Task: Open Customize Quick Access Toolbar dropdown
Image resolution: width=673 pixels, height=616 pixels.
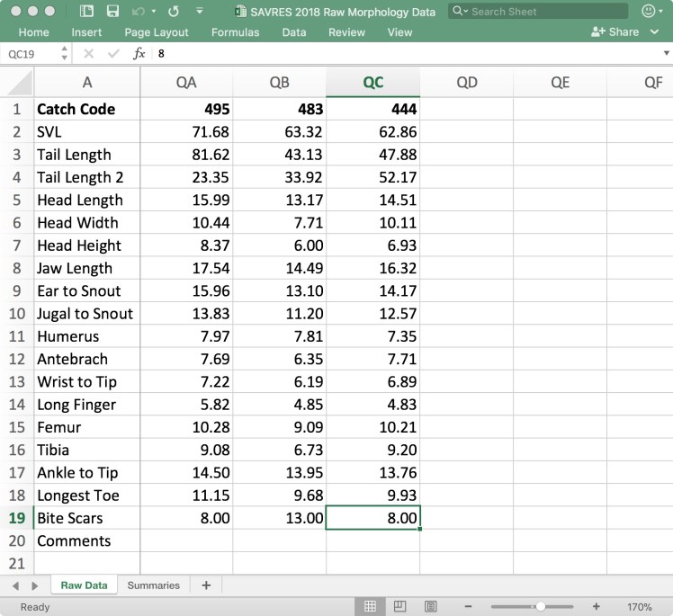Action: tap(200, 11)
